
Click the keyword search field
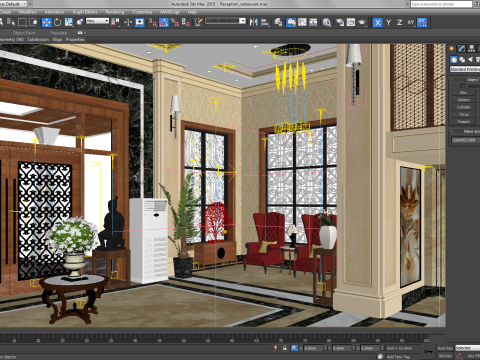441,4
